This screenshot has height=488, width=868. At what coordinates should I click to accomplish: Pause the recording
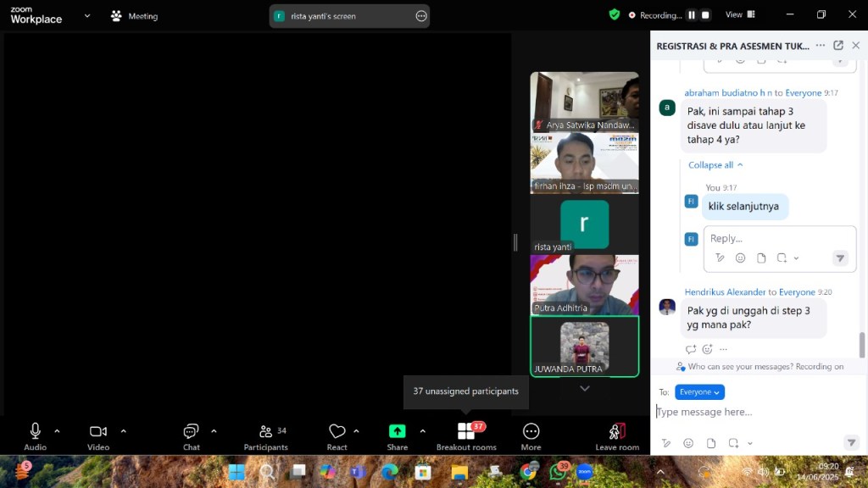[x=692, y=15]
